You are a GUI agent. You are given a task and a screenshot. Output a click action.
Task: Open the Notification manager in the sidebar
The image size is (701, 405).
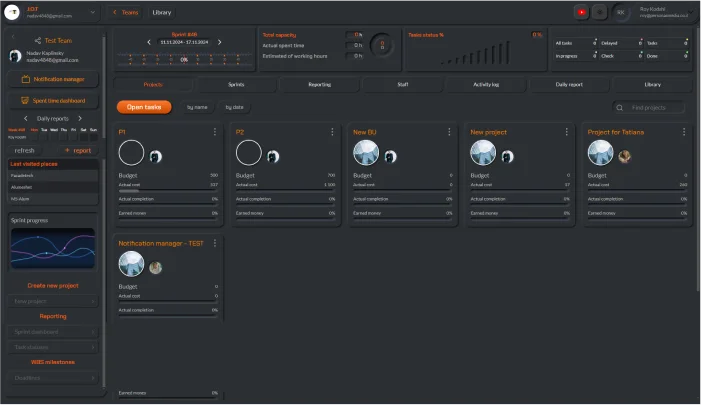[53, 79]
